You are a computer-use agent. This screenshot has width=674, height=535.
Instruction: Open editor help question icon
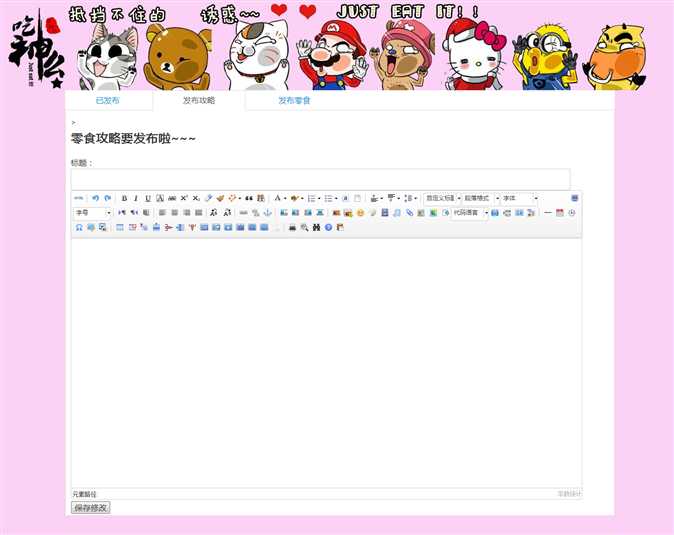[328, 227]
